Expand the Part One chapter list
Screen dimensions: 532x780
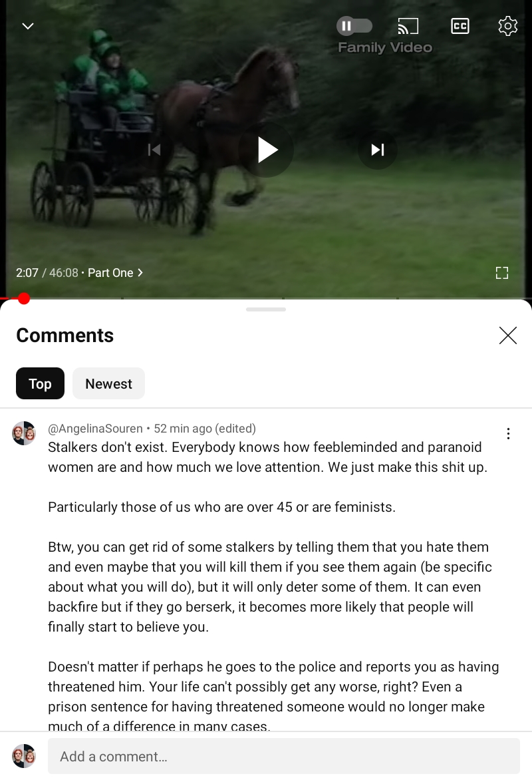pos(115,273)
